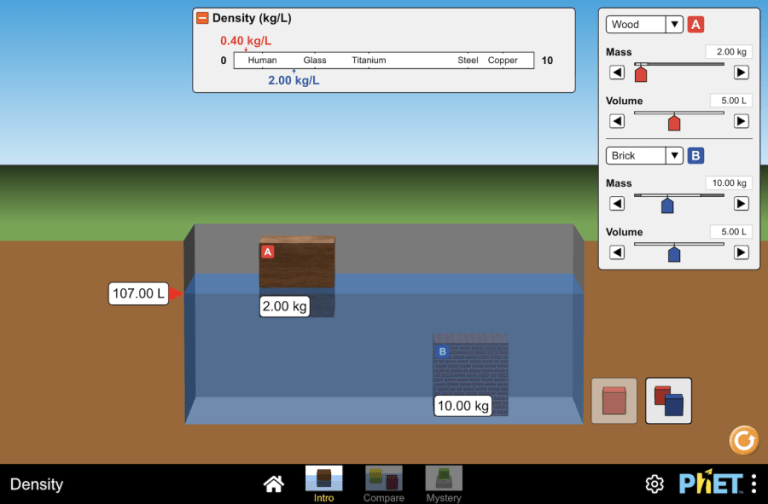Open the Wood material dropdown
This screenshot has height=504, width=768.
coord(644,24)
